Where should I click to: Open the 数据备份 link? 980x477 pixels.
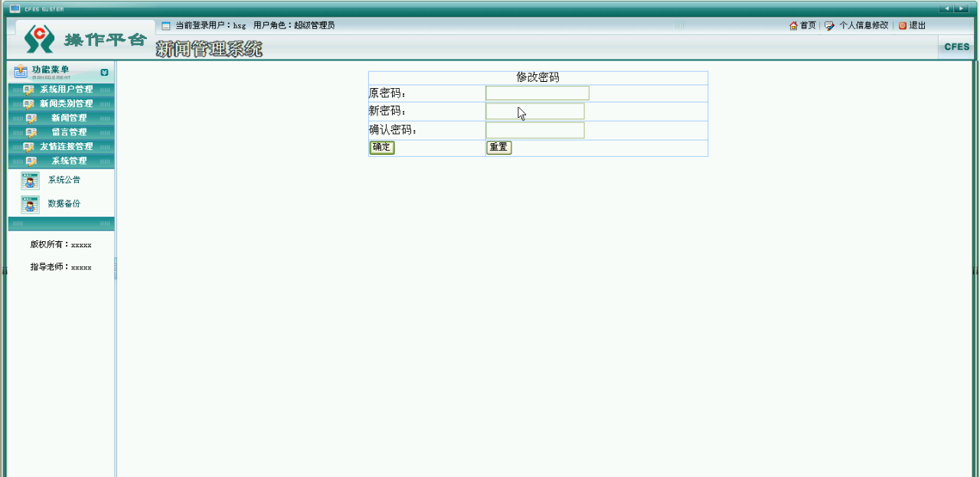(x=64, y=204)
